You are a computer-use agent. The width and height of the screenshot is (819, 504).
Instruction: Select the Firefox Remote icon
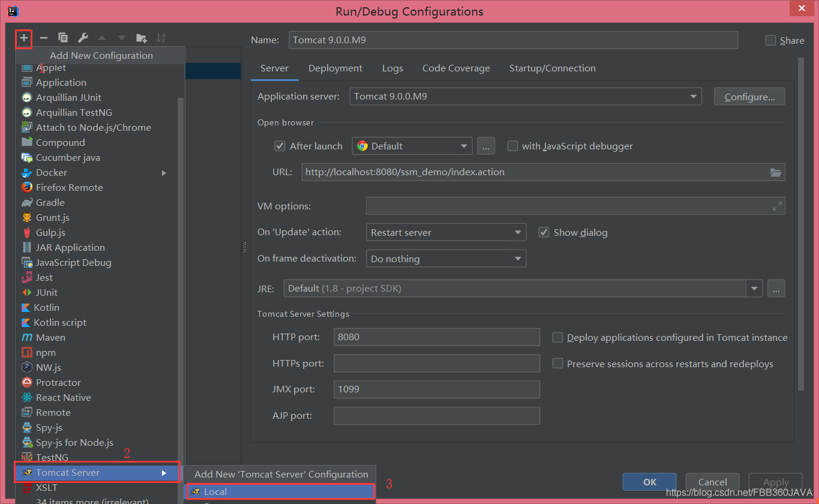[x=26, y=187]
